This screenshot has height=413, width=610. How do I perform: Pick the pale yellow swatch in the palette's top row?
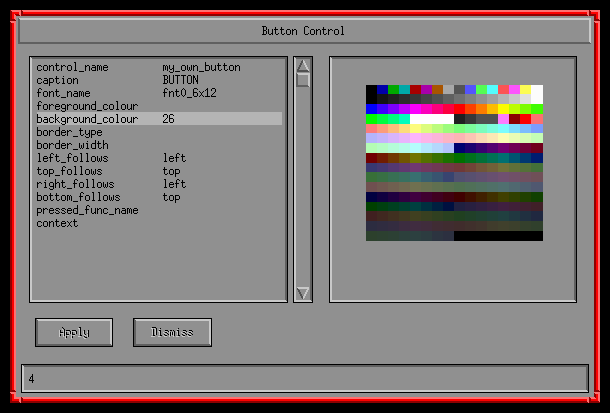(x=526, y=89)
